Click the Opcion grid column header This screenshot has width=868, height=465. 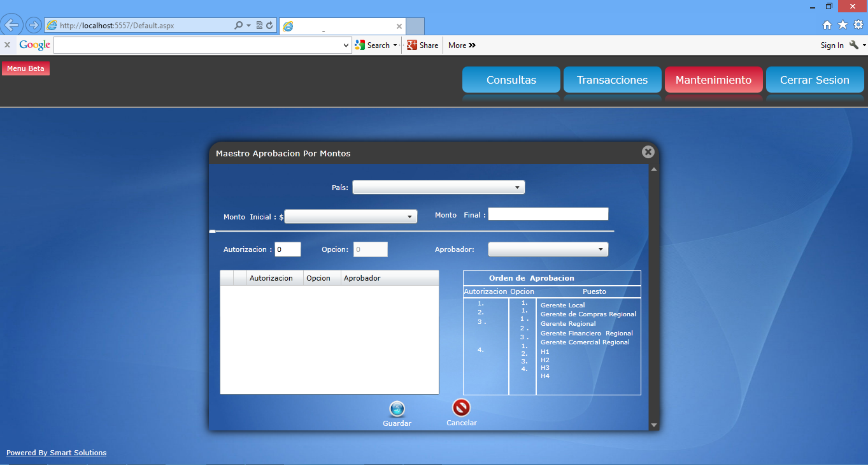pyautogui.click(x=322, y=278)
